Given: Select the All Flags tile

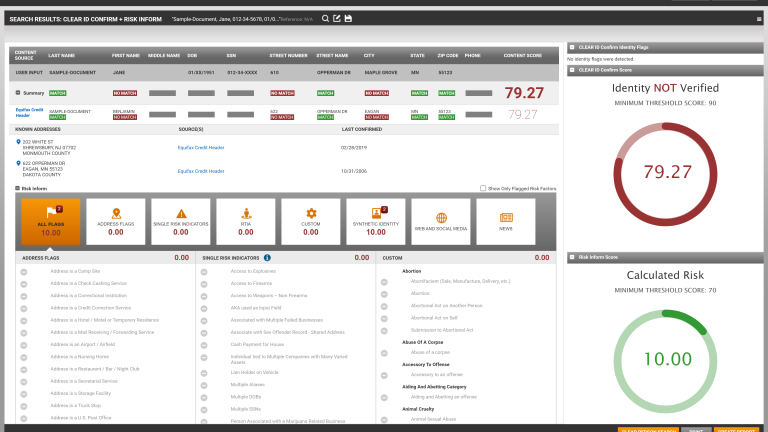Looking at the screenshot, I should pos(51,222).
